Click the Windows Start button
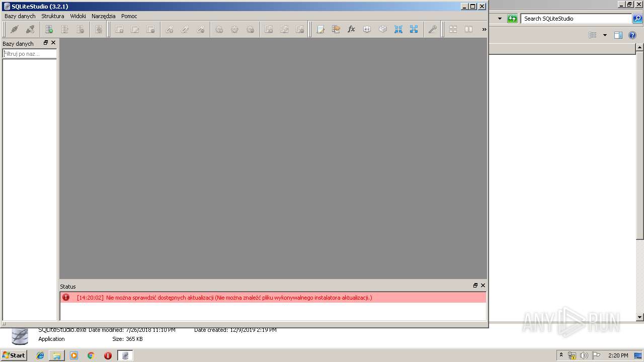This screenshot has height=362, width=644. pos(14,355)
